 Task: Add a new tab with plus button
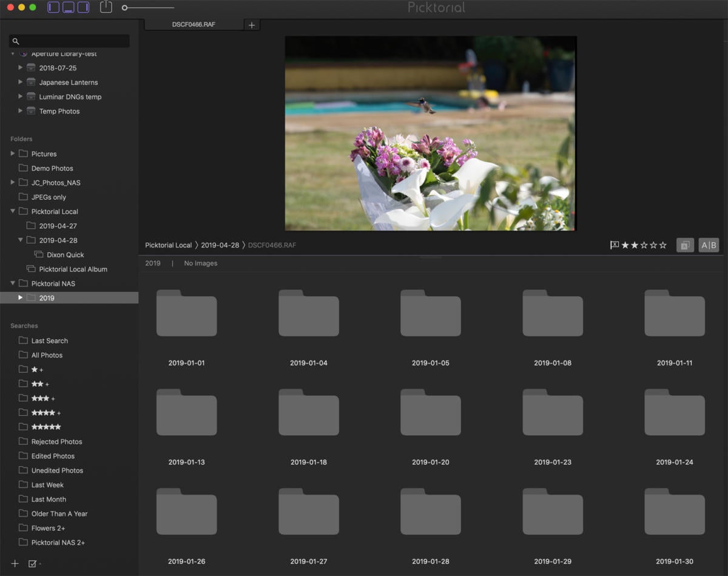pyautogui.click(x=252, y=25)
